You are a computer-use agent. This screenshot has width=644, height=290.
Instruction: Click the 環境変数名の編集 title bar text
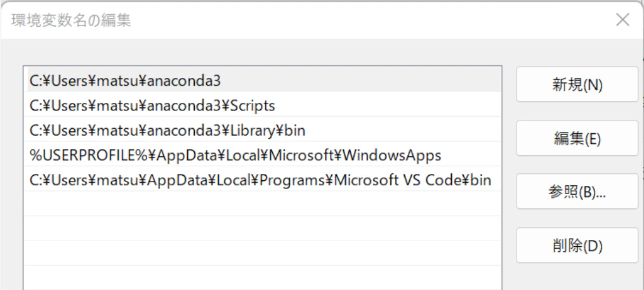pos(71,20)
